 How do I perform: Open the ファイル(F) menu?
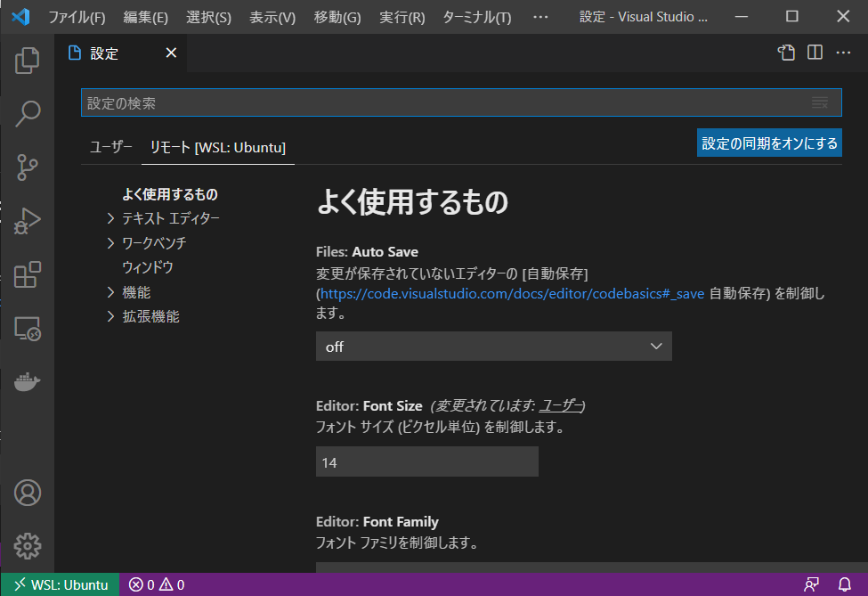tap(77, 17)
